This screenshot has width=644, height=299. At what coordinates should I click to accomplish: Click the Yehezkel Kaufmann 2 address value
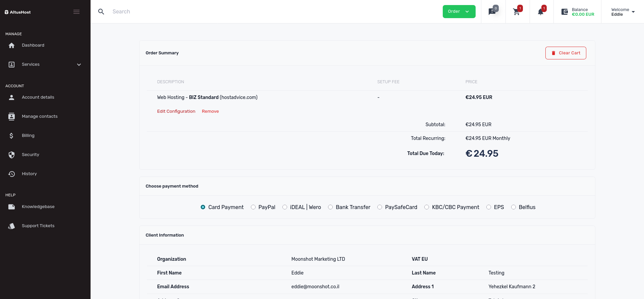click(x=512, y=287)
